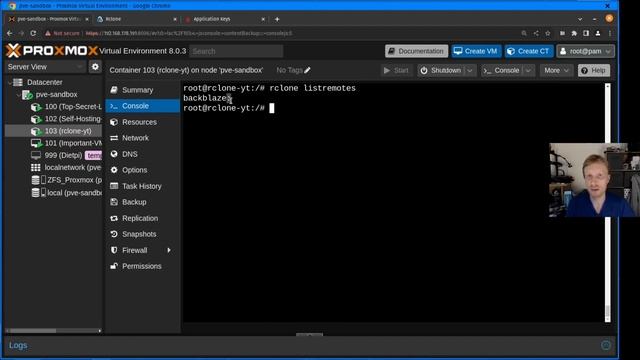
Task: Click the Snapshots history icon
Action: (x=114, y=234)
